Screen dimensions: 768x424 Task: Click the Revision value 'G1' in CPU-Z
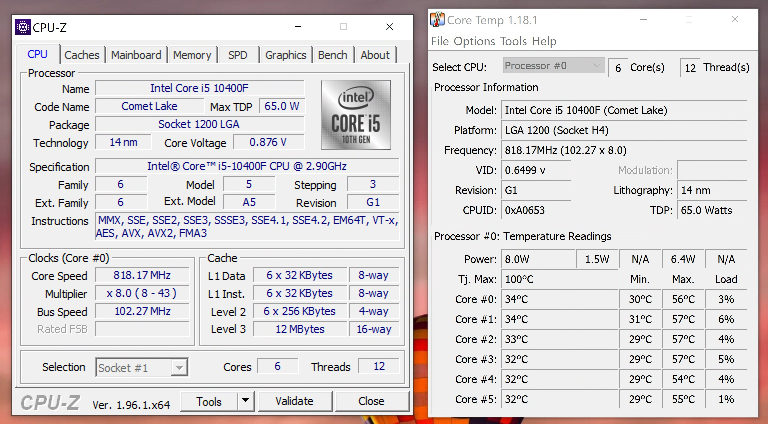[373, 202]
